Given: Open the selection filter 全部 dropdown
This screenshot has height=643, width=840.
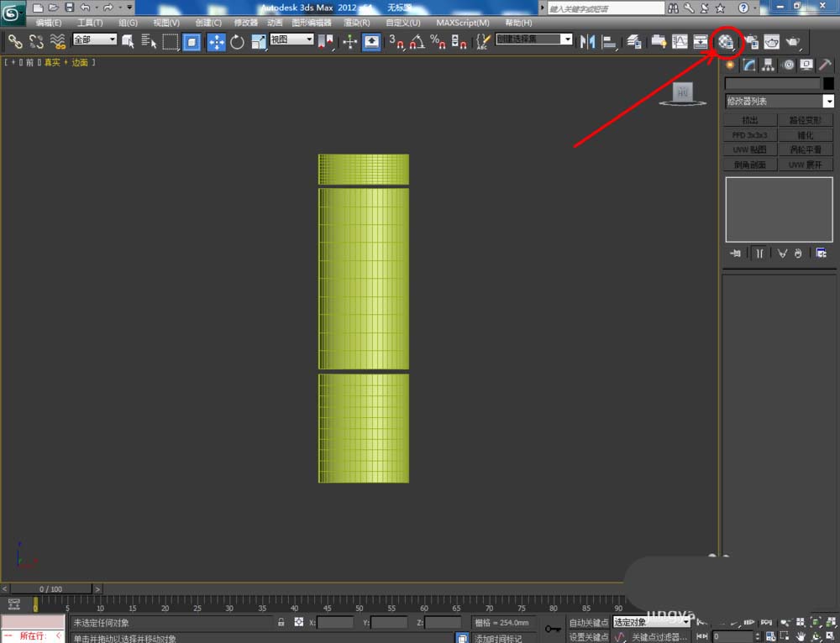Looking at the screenshot, I should click(x=94, y=39).
